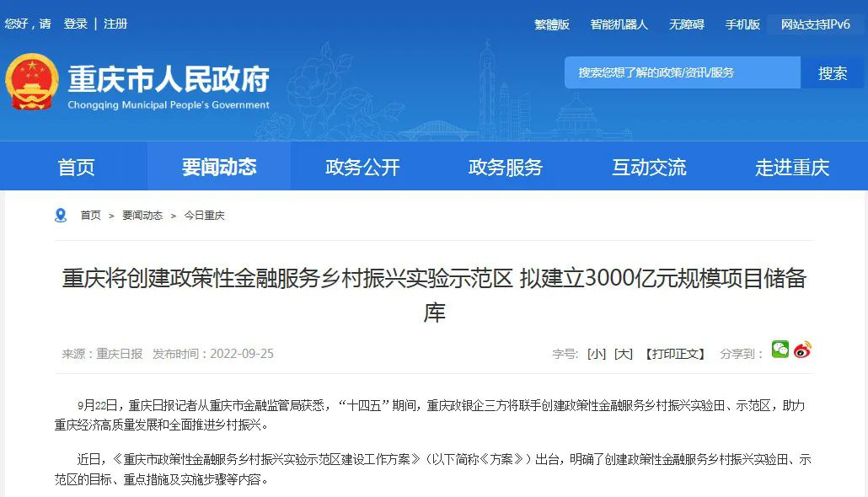
Task: Switch to 繁體版 traditional Chinese version
Action: pos(551,24)
